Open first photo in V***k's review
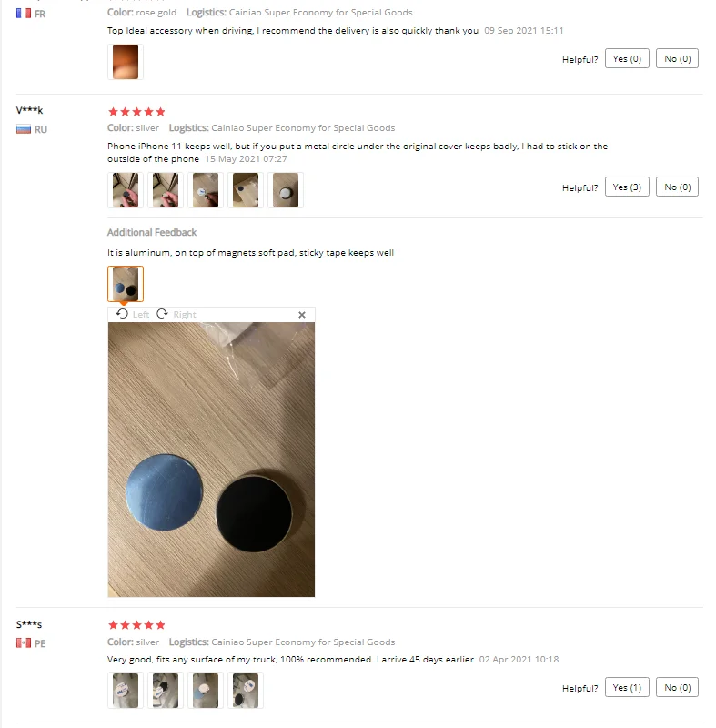This screenshot has height=728, width=716. tap(126, 190)
